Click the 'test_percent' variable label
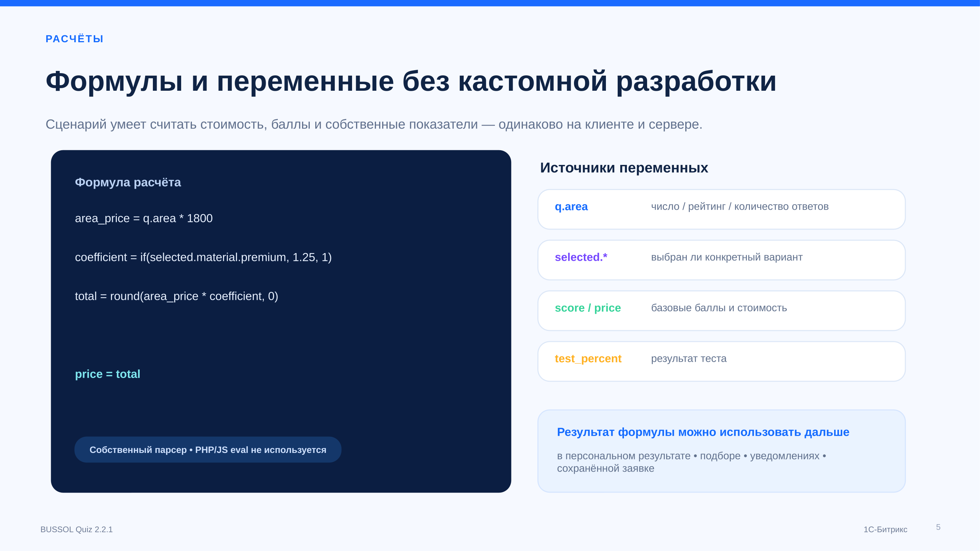This screenshot has width=980, height=551. tap(588, 359)
